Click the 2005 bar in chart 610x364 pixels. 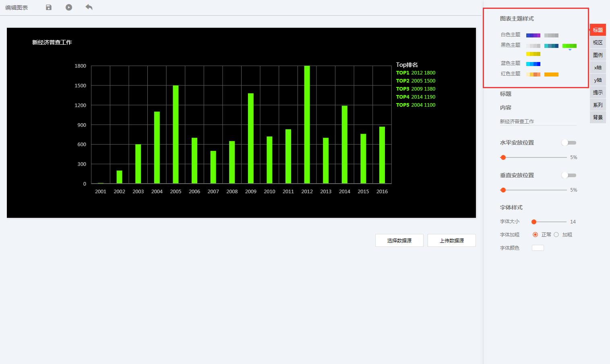(176, 134)
